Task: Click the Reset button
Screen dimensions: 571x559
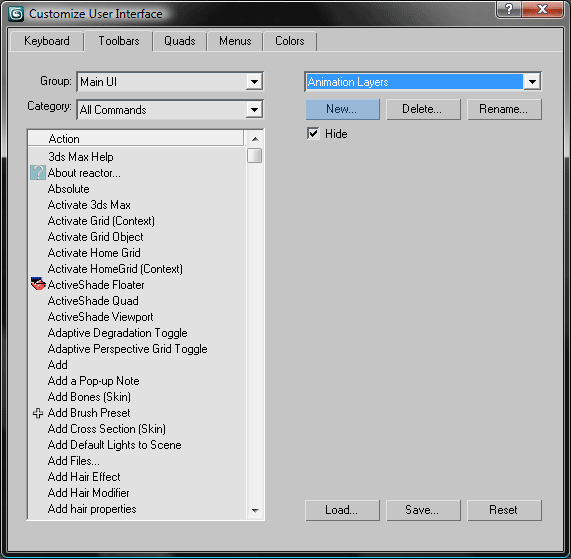Action: pos(504,510)
